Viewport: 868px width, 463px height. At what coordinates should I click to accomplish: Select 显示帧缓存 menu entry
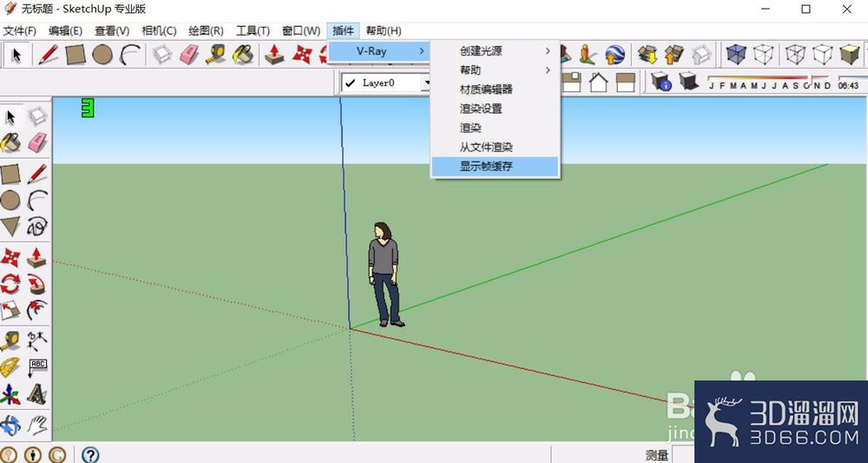tap(495, 166)
